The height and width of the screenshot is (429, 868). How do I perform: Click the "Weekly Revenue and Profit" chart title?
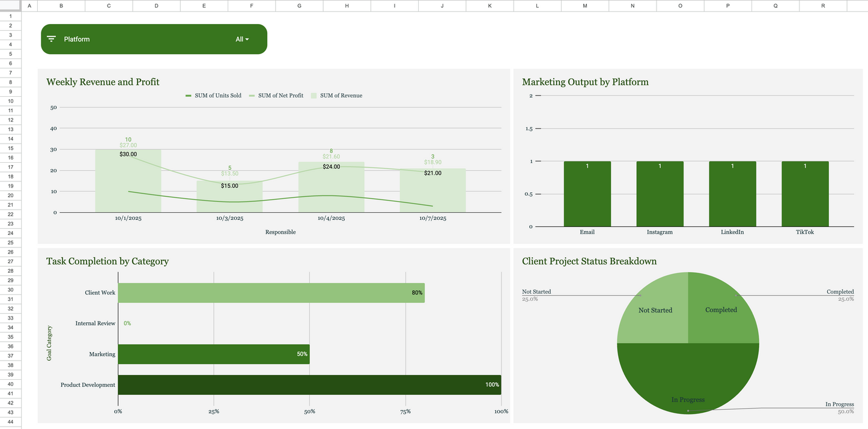(x=103, y=82)
